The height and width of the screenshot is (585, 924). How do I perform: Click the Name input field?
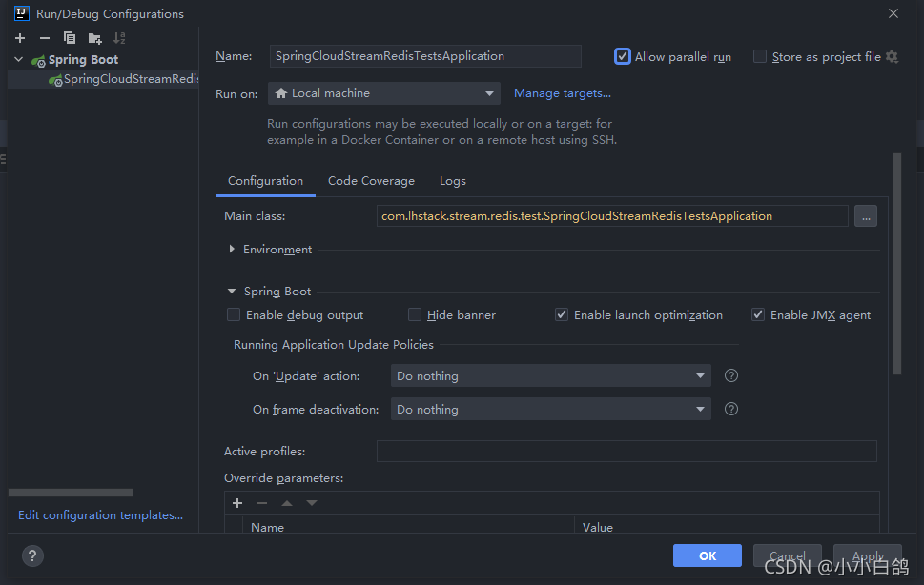point(425,56)
